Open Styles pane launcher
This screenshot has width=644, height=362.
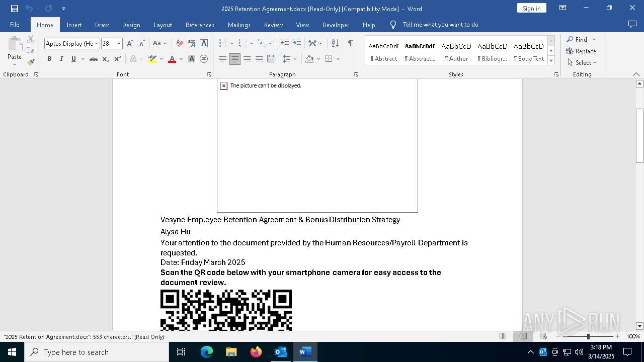[556, 74]
